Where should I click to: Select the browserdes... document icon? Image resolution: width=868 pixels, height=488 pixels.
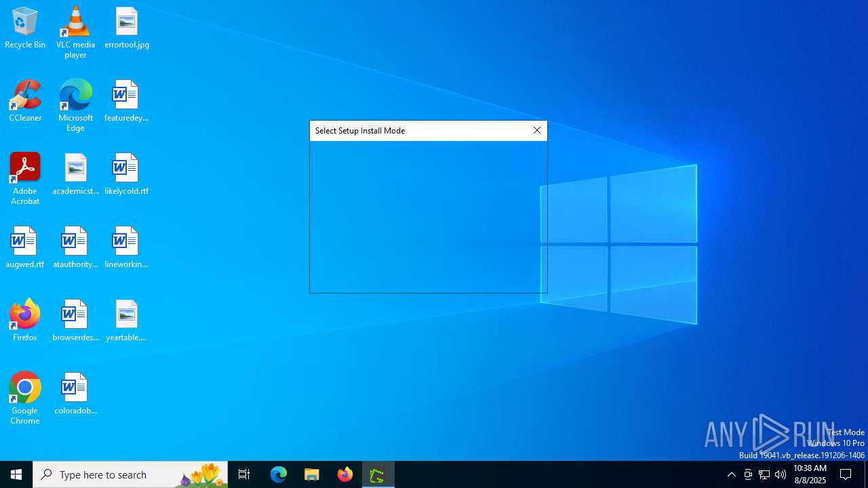click(x=75, y=321)
